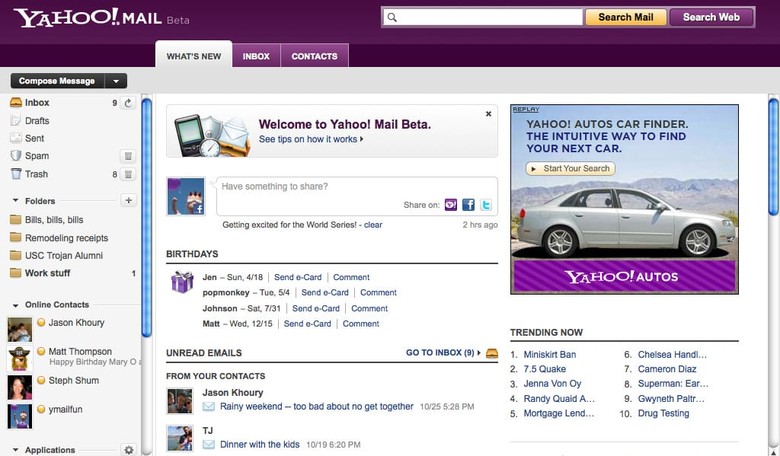Image resolution: width=780 pixels, height=456 pixels.
Task: Switch to the Inbox tab
Action: click(256, 56)
